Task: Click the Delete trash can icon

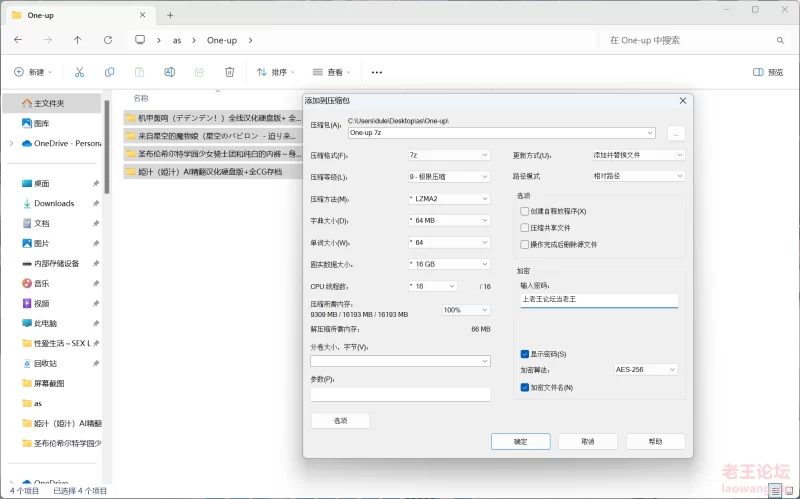Action: coord(230,72)
